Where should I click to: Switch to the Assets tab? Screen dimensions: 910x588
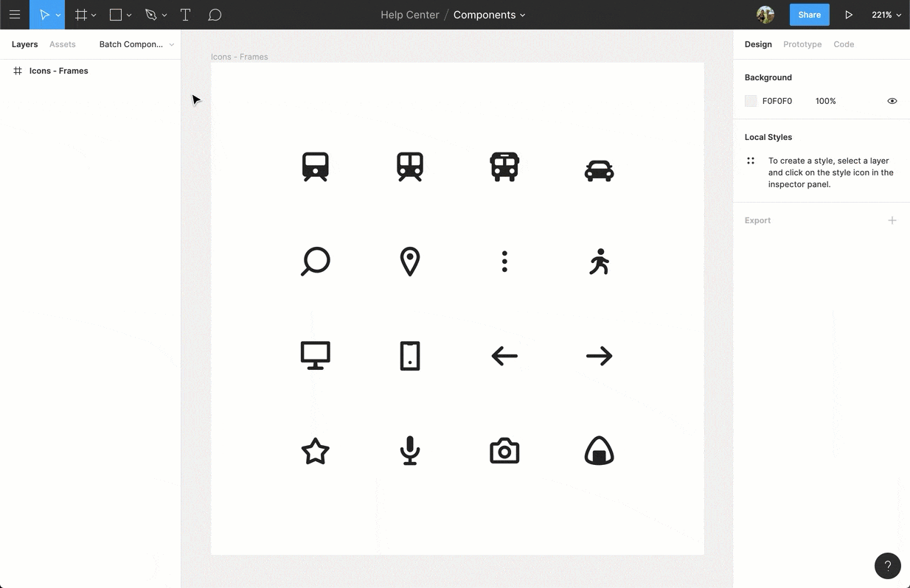[63, 44]
